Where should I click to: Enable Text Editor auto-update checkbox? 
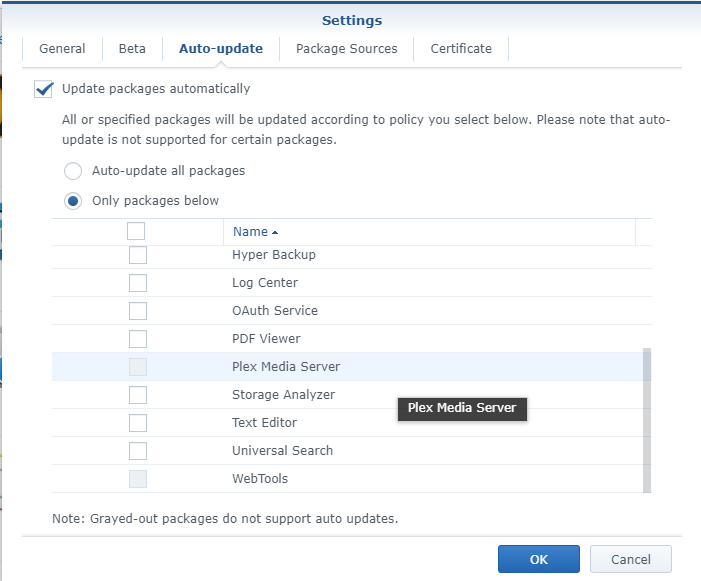coord(138,423)
